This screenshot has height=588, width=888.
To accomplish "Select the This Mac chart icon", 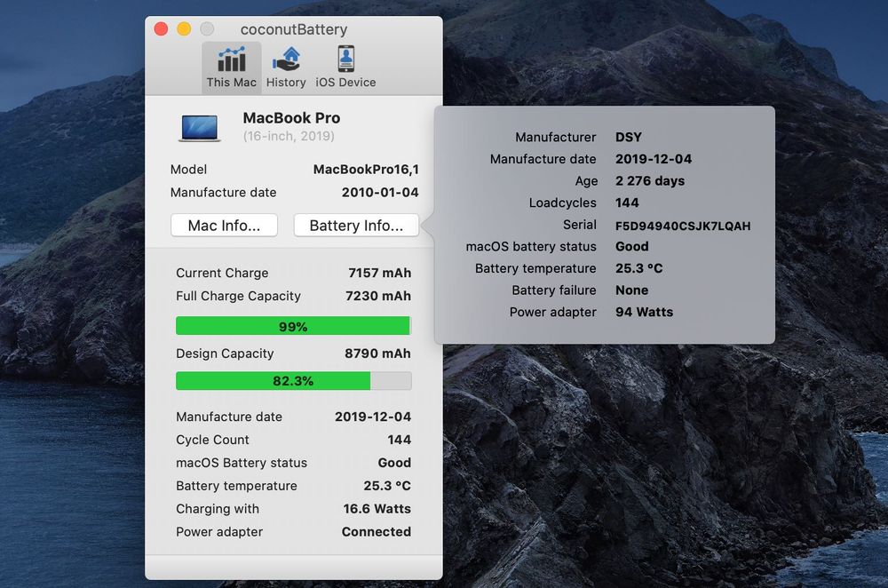I will click(231, 60).
